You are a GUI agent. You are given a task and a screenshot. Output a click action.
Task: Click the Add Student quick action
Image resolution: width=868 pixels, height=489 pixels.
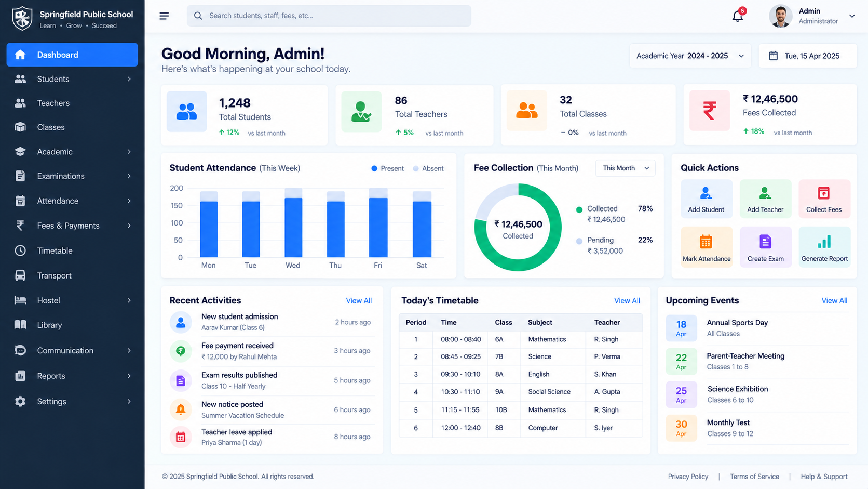pyautogui.click(x=706, y=198)
